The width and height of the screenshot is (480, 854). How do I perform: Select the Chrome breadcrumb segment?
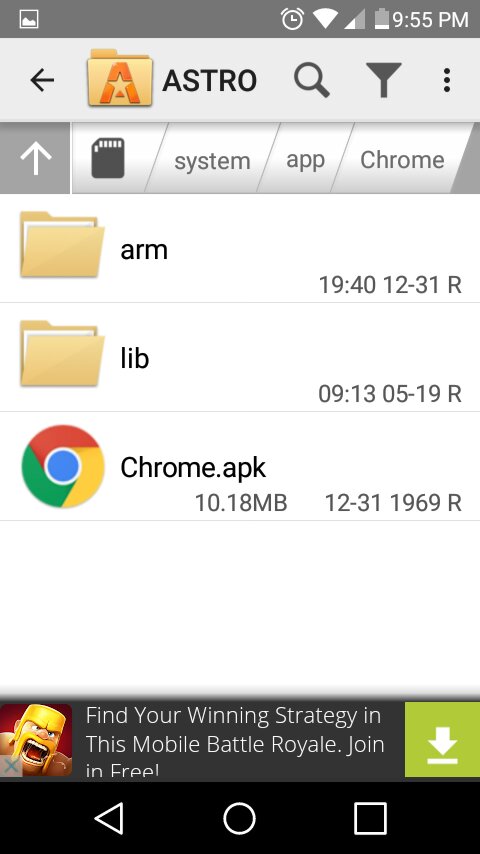(x=402, y=160)
